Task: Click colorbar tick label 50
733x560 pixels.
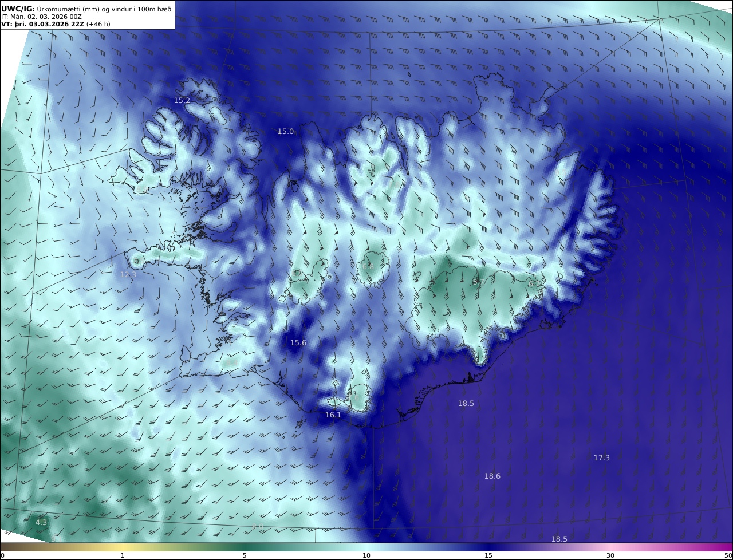Action: tap(728, 555)
